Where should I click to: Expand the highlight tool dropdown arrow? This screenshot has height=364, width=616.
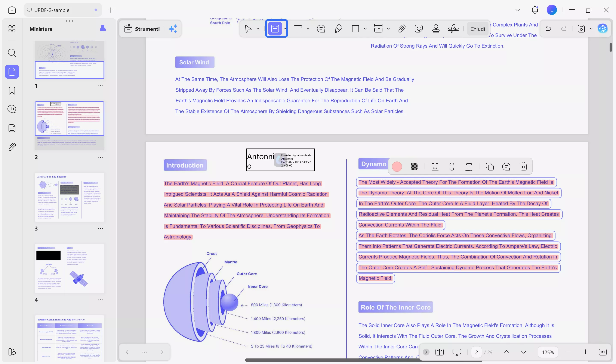(285, 29)
